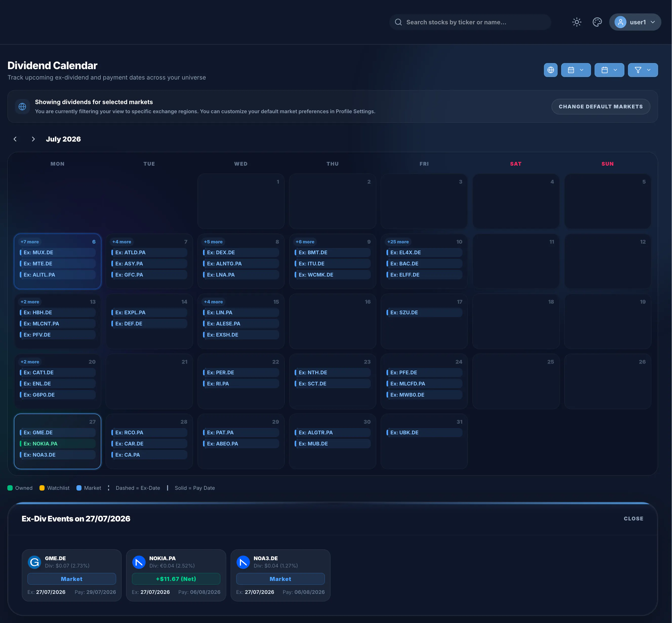
Task: Select day 1 calendar cell
Action: pyautogui.click(x=241, y=201)
